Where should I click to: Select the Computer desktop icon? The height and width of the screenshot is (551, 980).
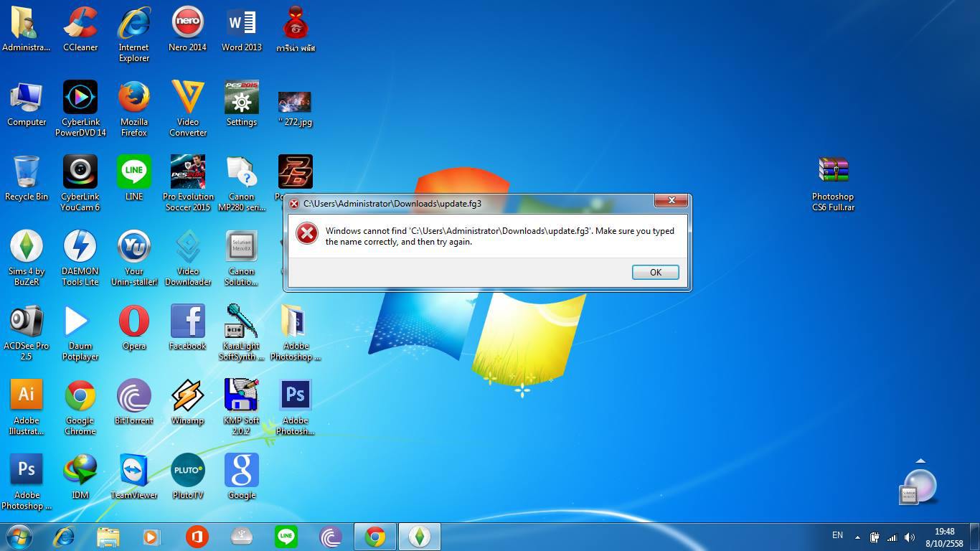pos(27,104)
